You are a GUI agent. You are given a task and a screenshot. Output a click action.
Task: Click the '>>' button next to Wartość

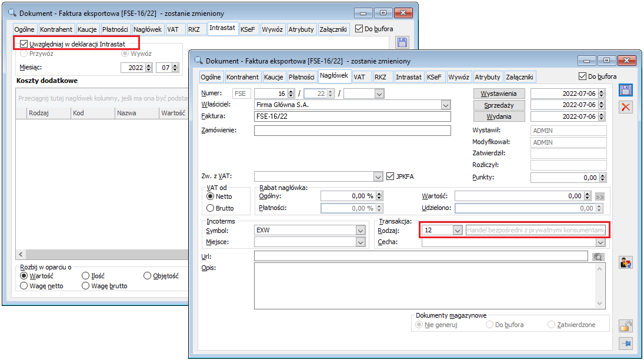[x=600, y=197]
